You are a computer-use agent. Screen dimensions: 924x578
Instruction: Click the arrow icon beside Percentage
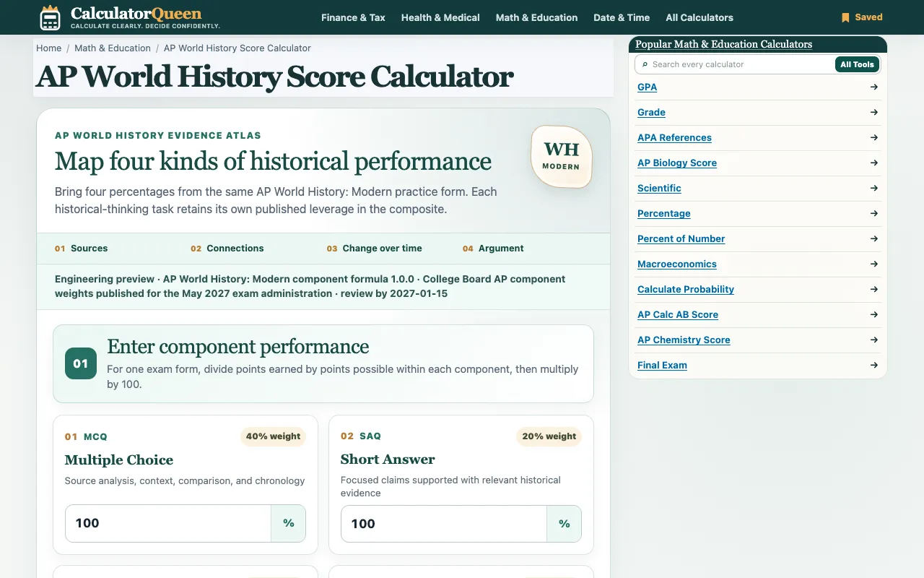point(874,213)
